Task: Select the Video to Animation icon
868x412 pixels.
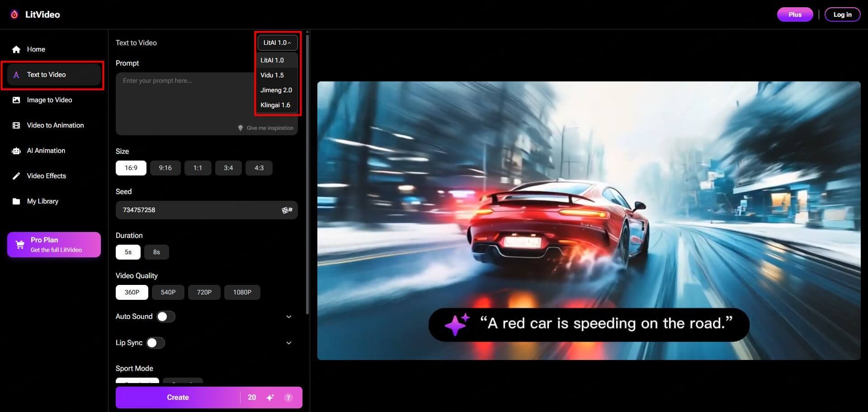Action: coord(16,125)
